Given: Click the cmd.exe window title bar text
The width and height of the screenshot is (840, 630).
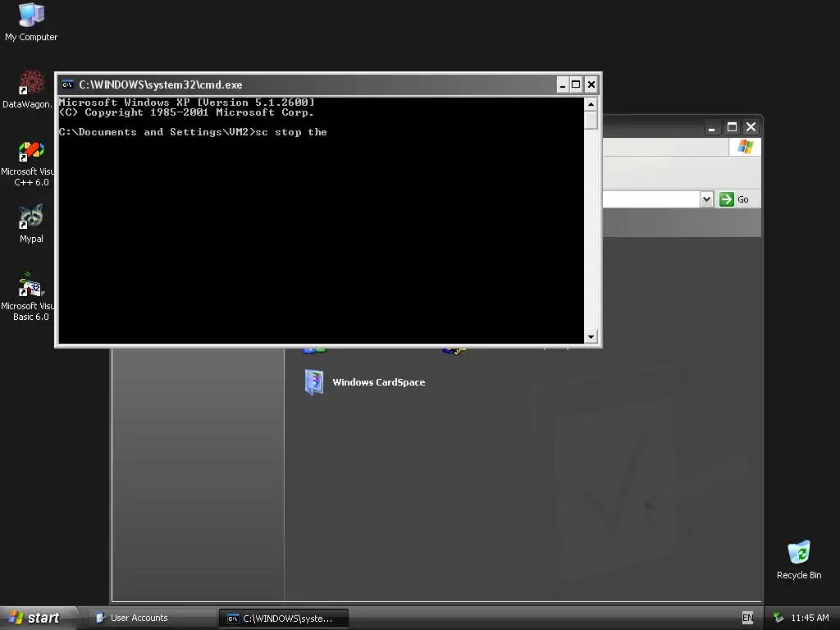Looking at the screenshot, I should tap(161, 84).
